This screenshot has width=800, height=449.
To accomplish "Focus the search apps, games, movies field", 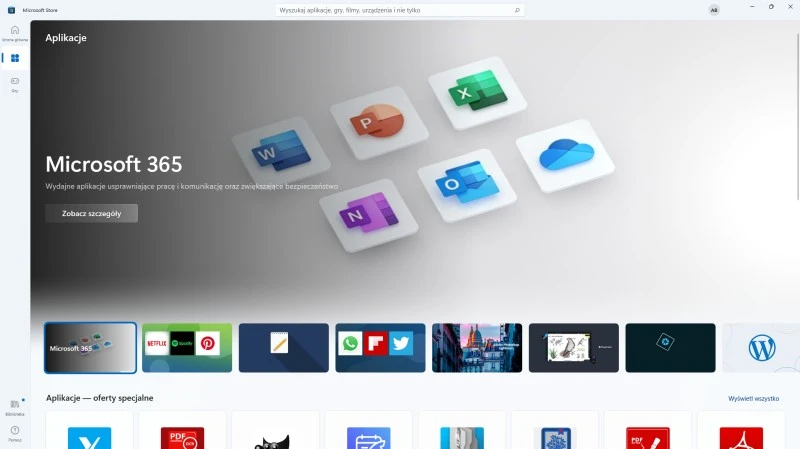I will (400, 10).
